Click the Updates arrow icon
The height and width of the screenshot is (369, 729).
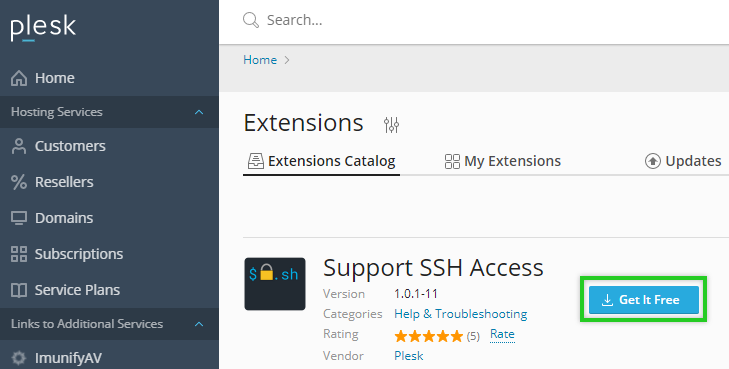pos(653,161)
